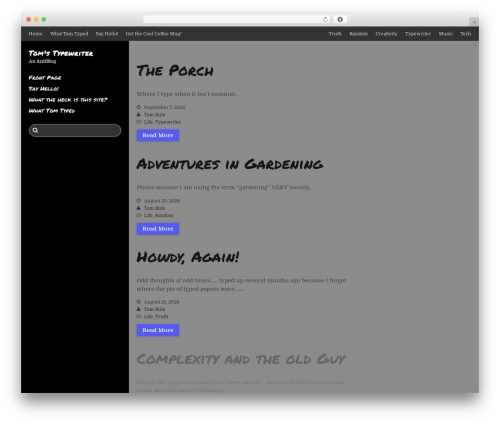This screenshot has height=423, width=500.
Task: Click the folder icon beside Life, Truth
Action: [139, 316]
